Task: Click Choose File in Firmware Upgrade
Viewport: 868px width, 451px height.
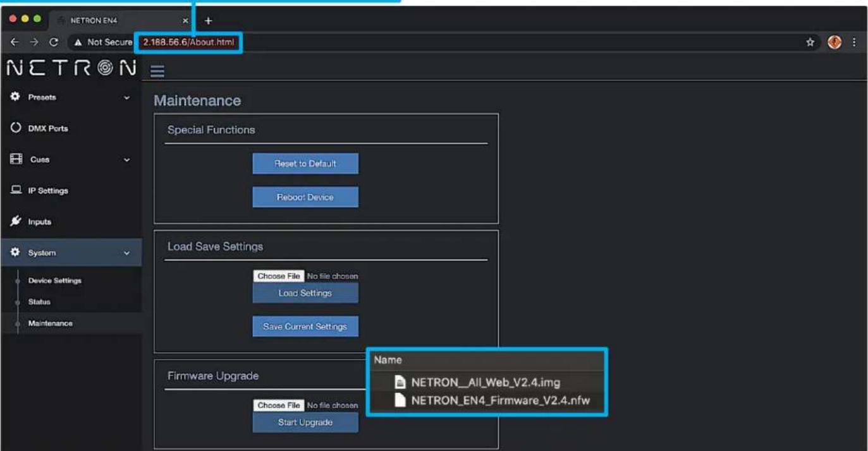Action: click(x=279, y=406)
